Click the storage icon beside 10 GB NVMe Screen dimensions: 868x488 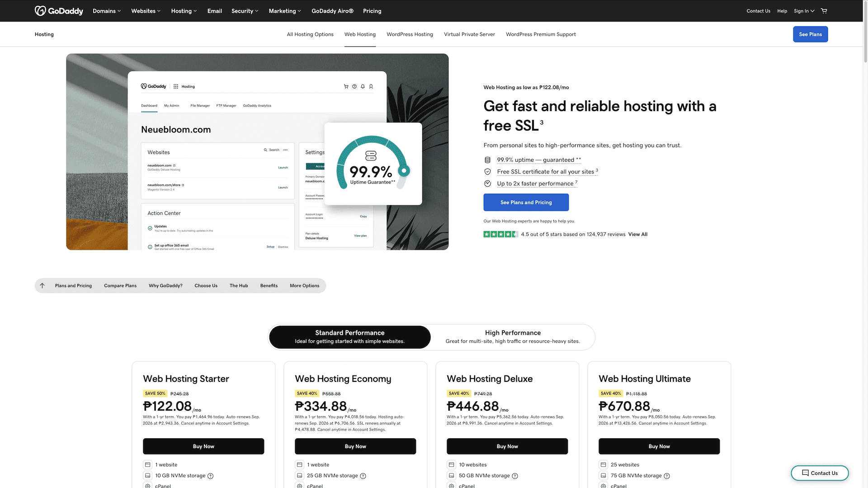tap(147, 475)
